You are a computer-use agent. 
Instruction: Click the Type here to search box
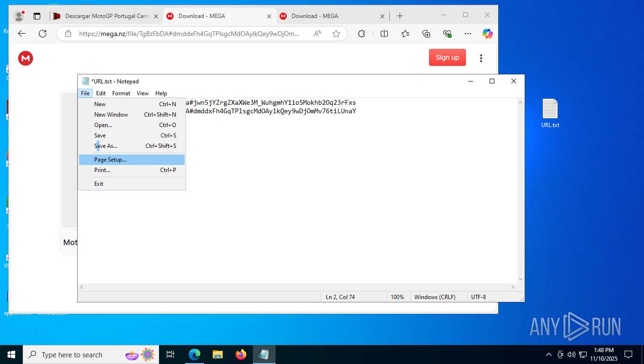pyautogui.click(x=91, y=355)
